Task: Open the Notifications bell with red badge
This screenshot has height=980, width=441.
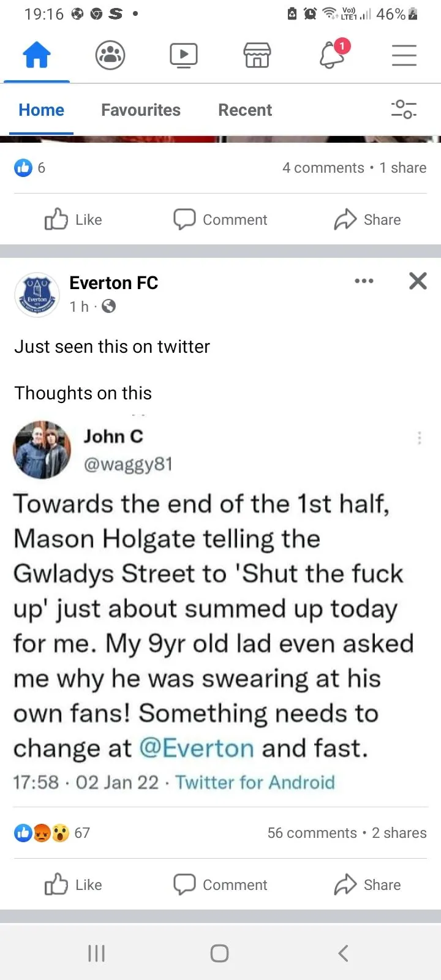Action: pos(333,54)
